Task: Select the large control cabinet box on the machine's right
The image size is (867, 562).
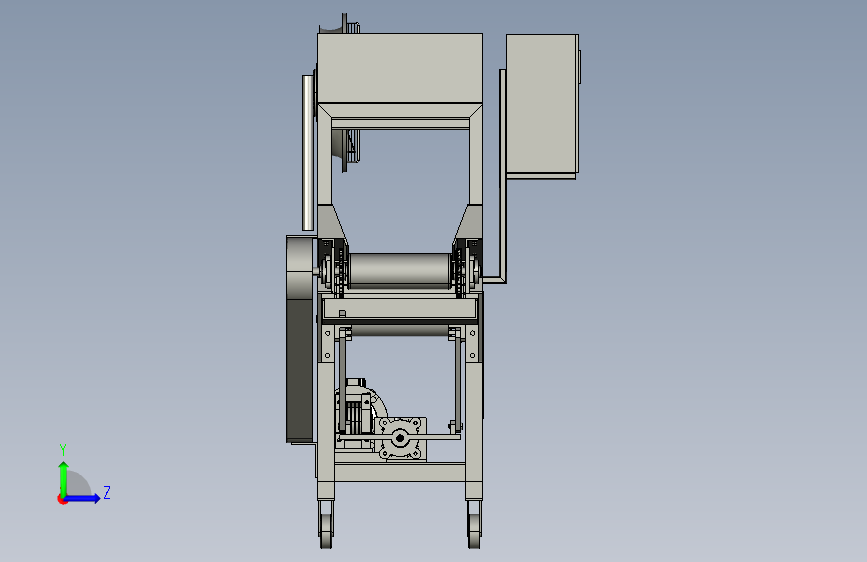Action: 542,105
